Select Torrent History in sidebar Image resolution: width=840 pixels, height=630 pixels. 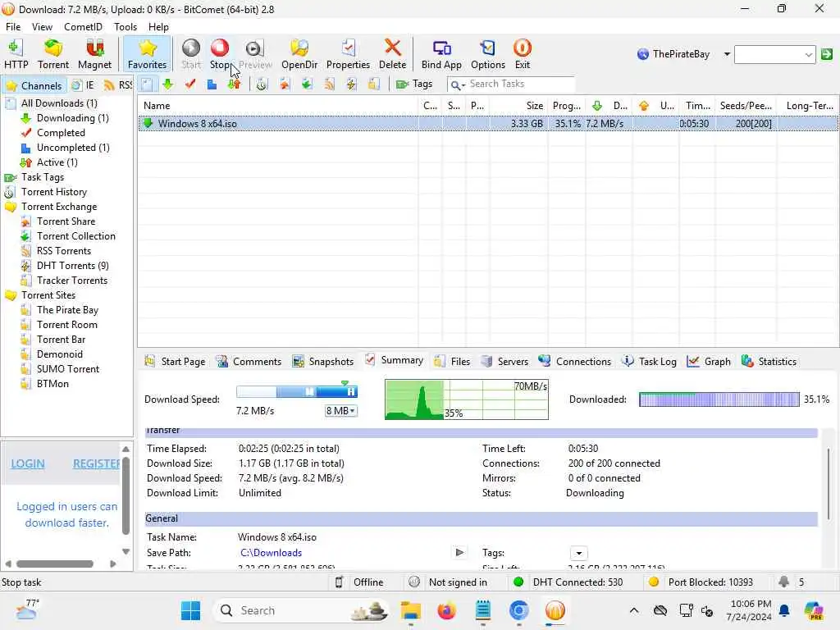[x=53, y=192]
